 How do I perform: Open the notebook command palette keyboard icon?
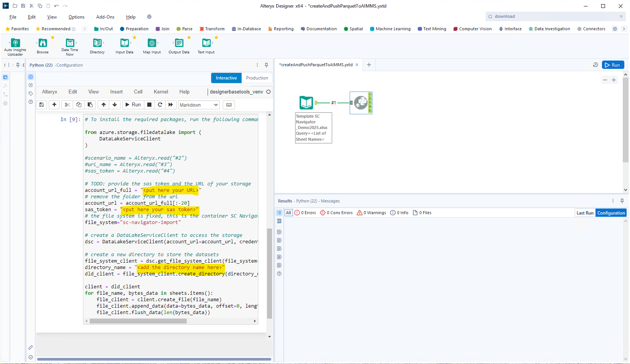point(229,105)
